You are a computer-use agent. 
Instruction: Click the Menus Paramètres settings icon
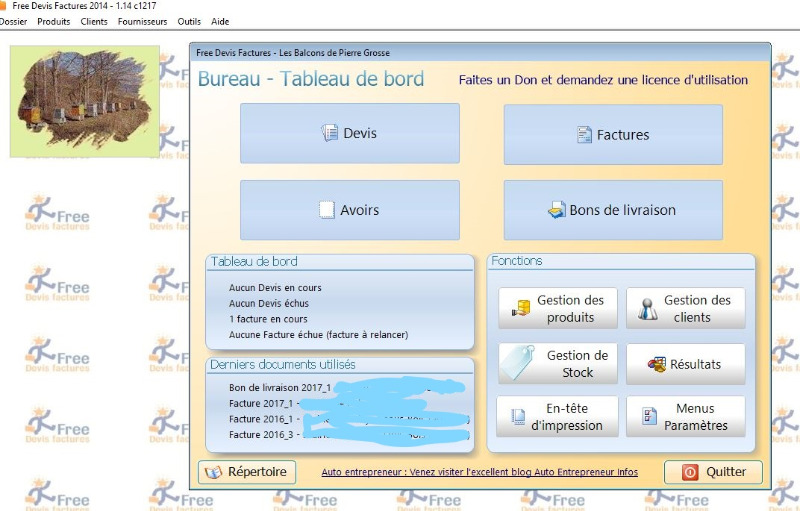[649, 417]
